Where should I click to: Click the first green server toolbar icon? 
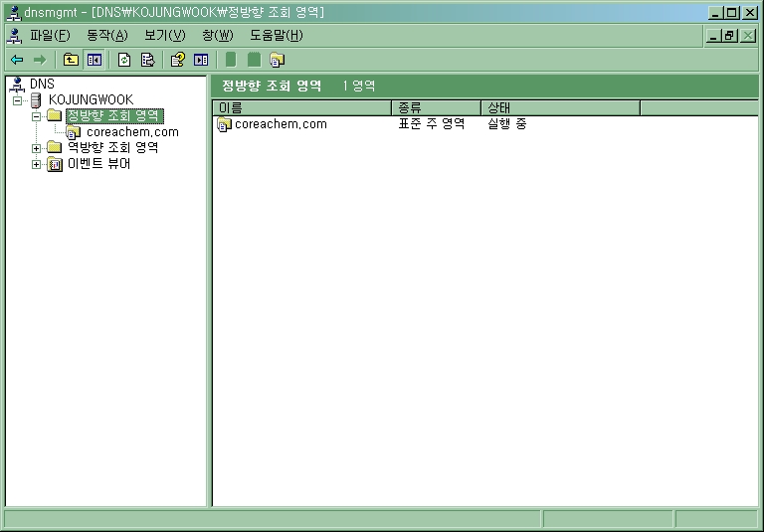[x=231, y=60]
